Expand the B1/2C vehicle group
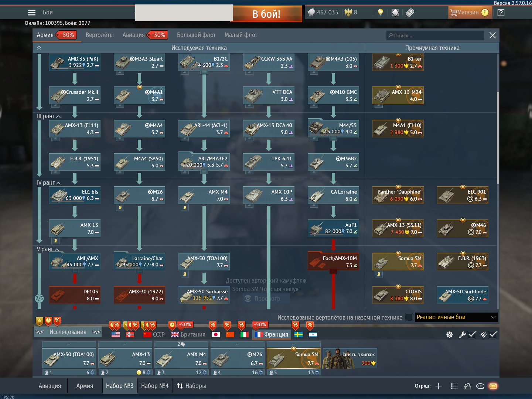The image size is (532, 399). pyautogui.click(x=204, y=72)
